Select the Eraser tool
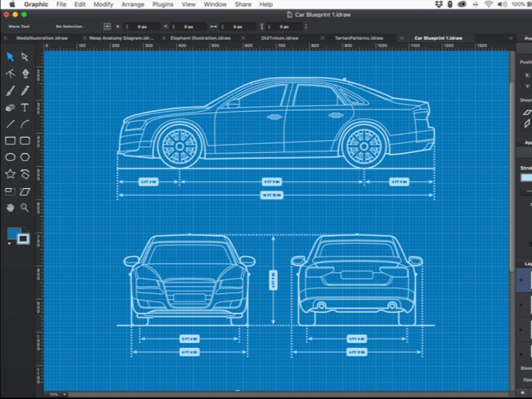This screenshot has height=399, width=532. pos(10,108)
